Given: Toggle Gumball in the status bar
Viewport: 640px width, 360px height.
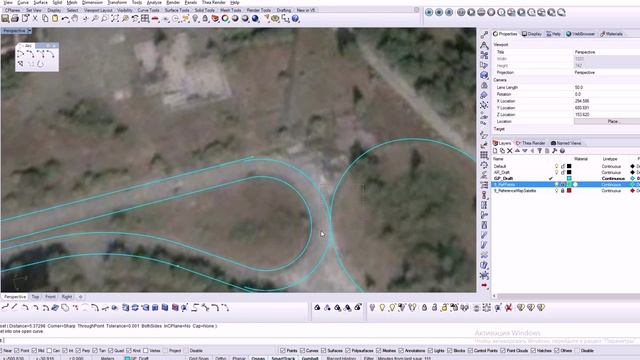Looking at the screenshot, I should click(x=310, y=358).
